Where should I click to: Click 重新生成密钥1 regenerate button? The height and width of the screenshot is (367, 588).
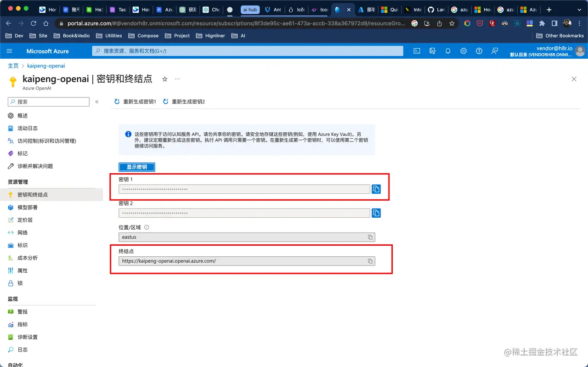coord(136,102)
